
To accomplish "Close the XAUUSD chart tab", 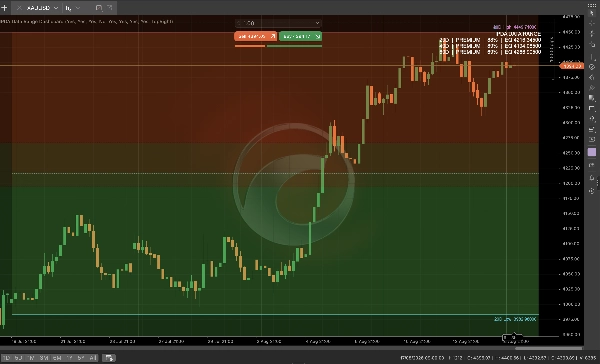I will (x=19, y=8).
